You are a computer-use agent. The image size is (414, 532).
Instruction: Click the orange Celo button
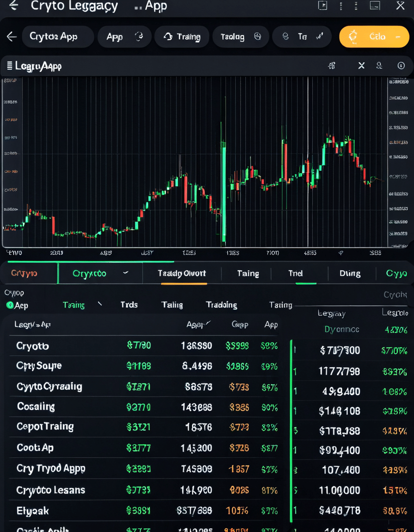tap(374, 36)
